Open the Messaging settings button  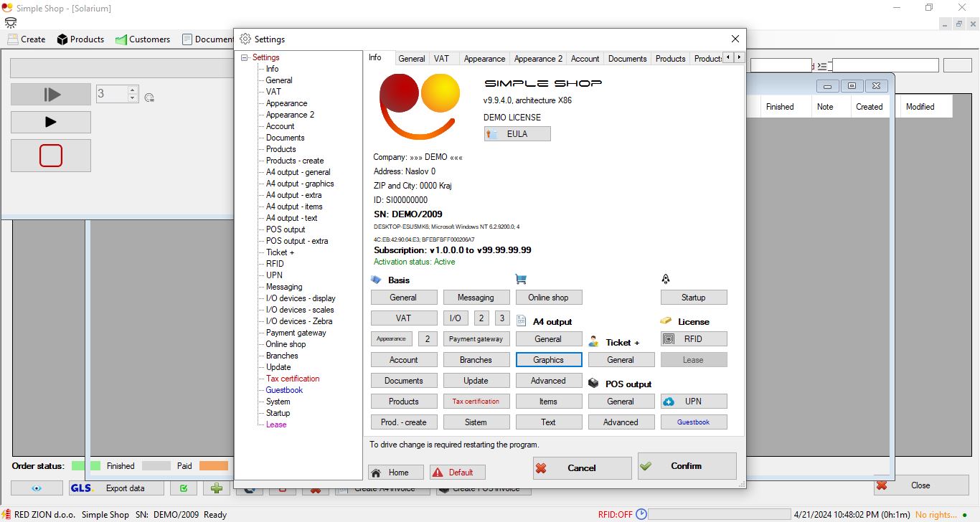click(x=476, y=298)
